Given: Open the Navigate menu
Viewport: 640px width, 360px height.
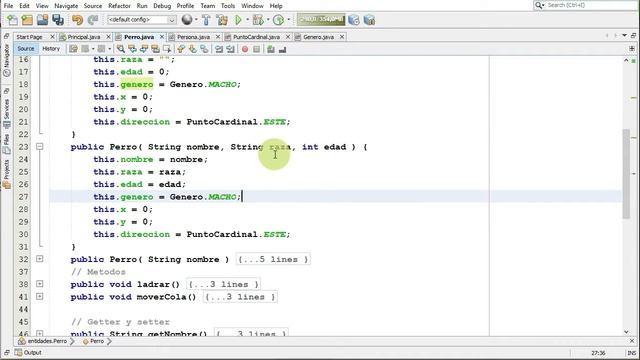Looking at the screenshot, I should 66,6.
